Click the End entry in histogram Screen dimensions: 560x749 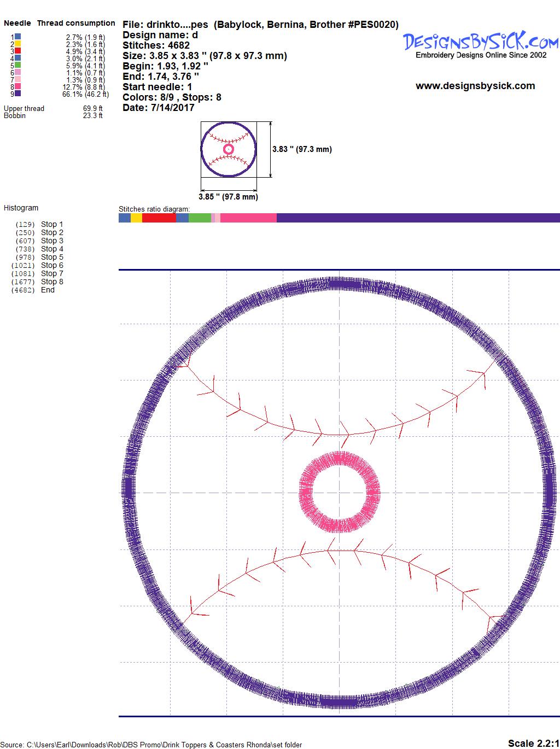48,290
